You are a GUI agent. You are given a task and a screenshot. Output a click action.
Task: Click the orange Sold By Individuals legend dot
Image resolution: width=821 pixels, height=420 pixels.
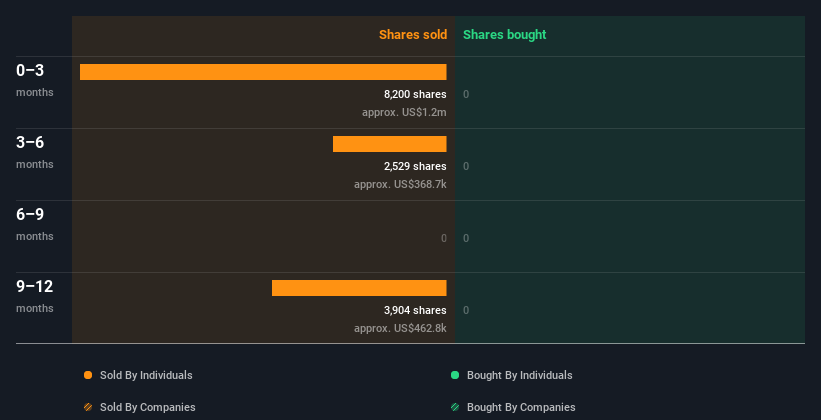[x=88, y=375]
